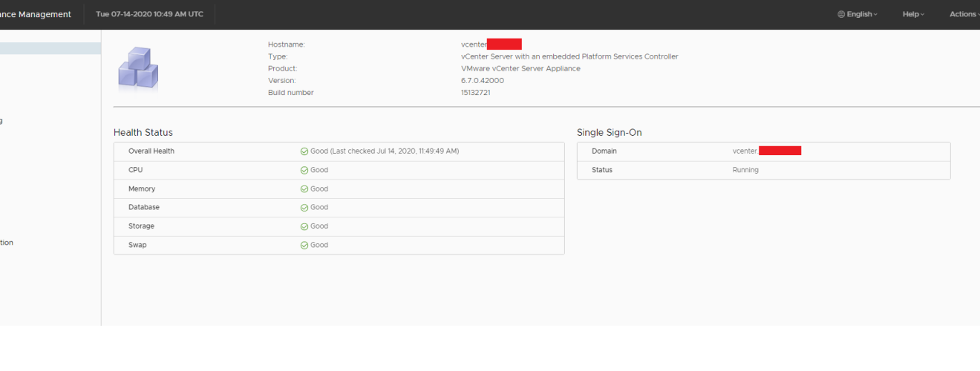Click the Swap green check icon
This screenshot has height=371, width=980.
coord(304,245)
